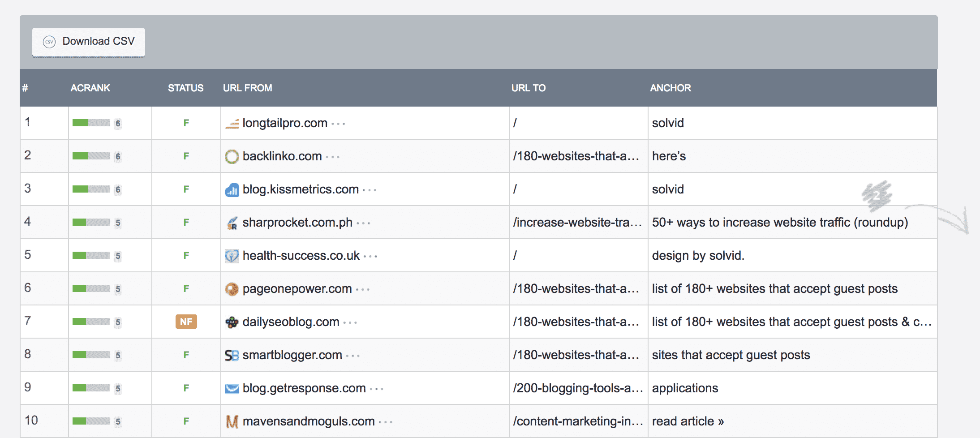Viewport: 980px width, 438px height.
Task: Open the sharprocket.com.ph link
Action: coord(297,223)
